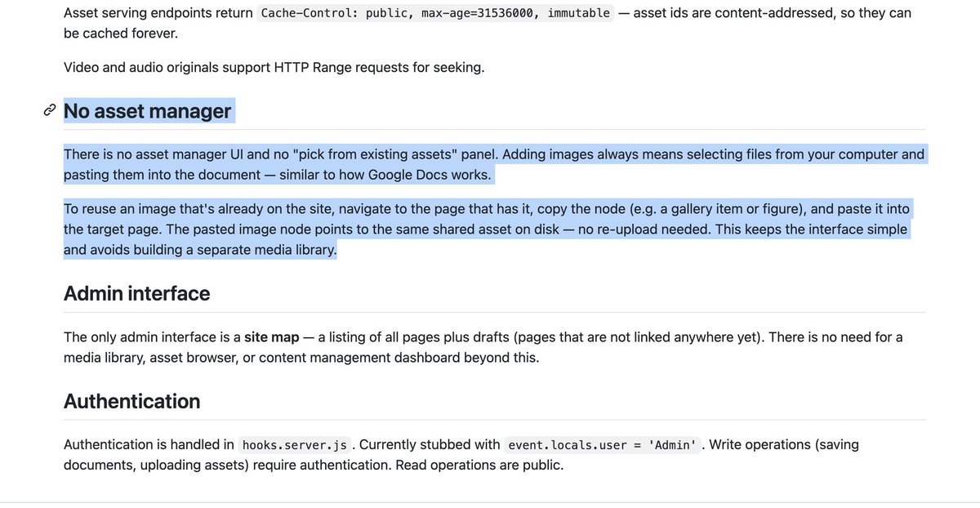Click the text "be cached forever."
This screenshot has height=508, width=980.
(x=121, y=33)
